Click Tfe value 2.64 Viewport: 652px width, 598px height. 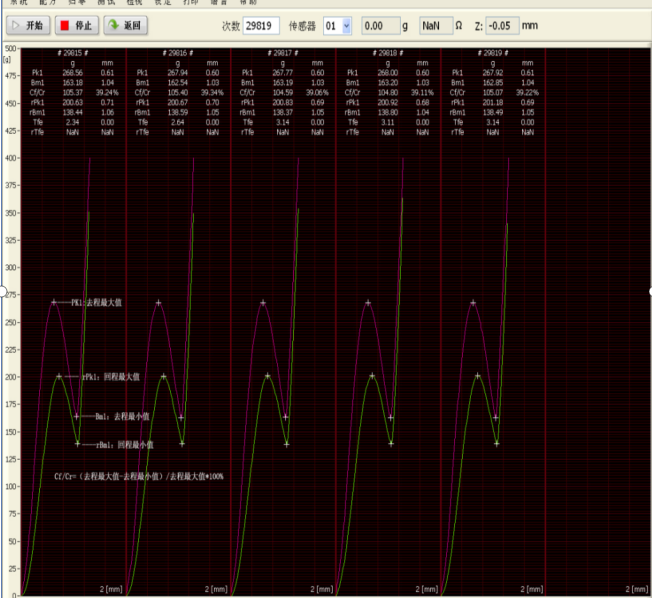click(x=178, y=123)
